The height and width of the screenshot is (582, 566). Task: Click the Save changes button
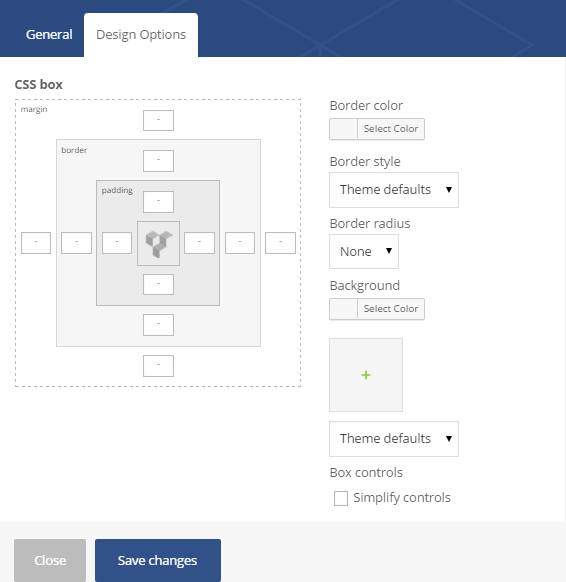tap(158, 560)
